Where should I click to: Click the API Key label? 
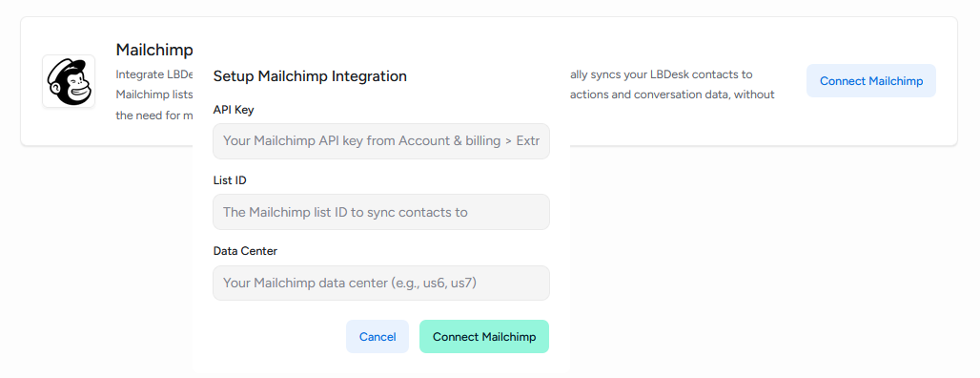(234, 110)
